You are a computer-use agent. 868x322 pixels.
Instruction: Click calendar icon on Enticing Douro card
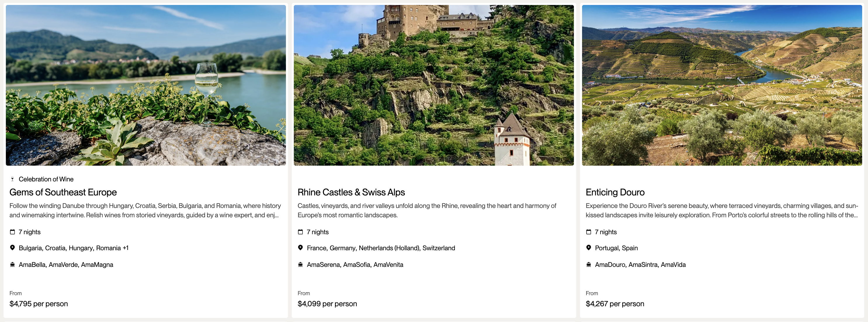(588, 232)
